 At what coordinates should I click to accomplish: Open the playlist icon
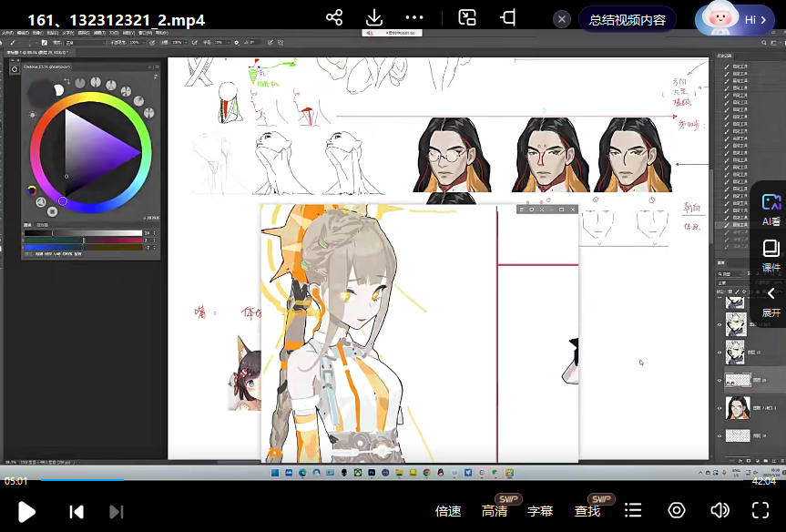coord(634,510)
